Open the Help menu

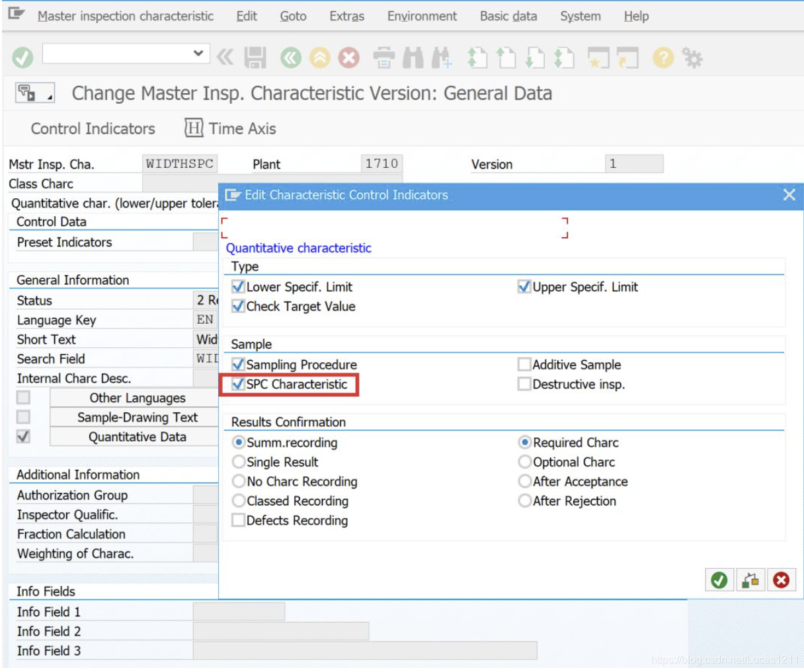pyautogui.click(x=636, y=16)
